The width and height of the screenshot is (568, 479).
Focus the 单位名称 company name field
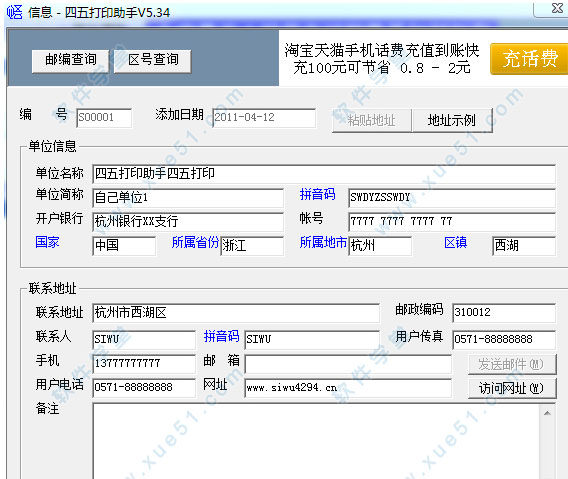[324, 174]
